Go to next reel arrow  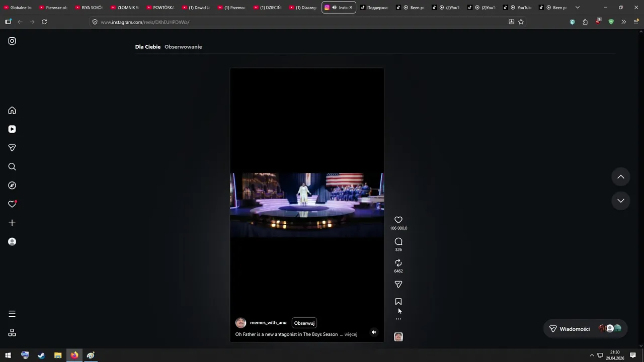point(621,201)
